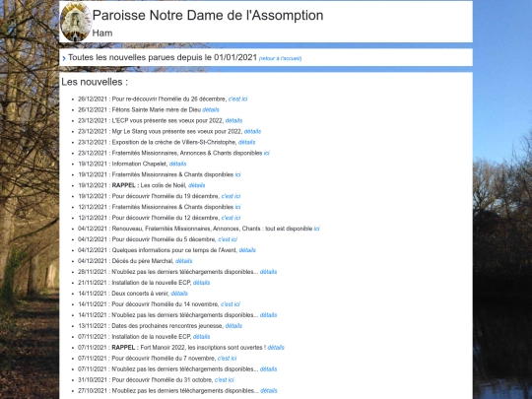
Task: Open détails for 14/11 derniers téléchargements
Action: (x=268, y=315)
